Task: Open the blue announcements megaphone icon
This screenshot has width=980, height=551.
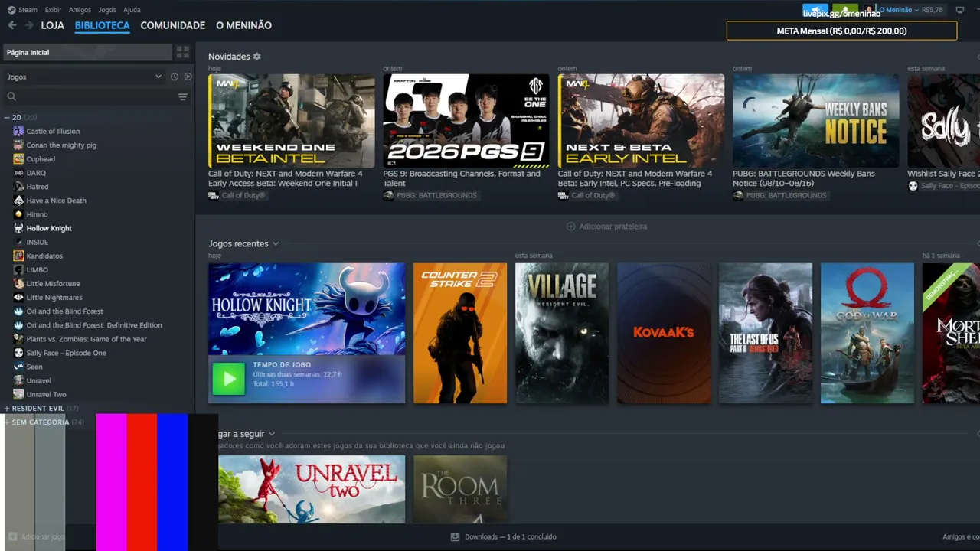Action: [815, 10]
